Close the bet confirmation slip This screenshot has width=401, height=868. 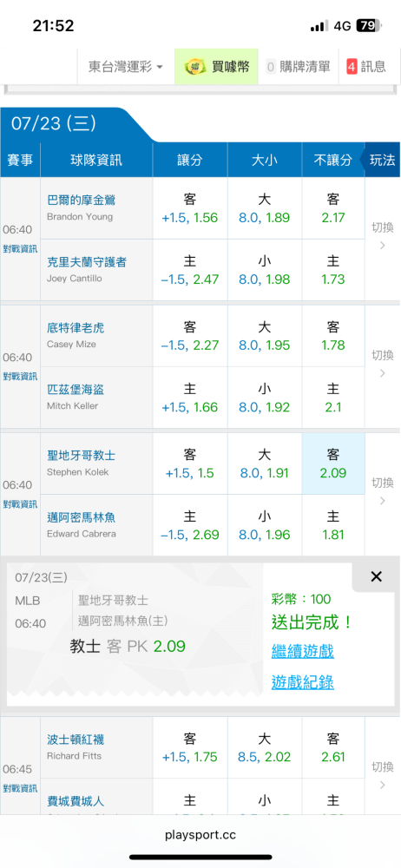tap(376, 577)
